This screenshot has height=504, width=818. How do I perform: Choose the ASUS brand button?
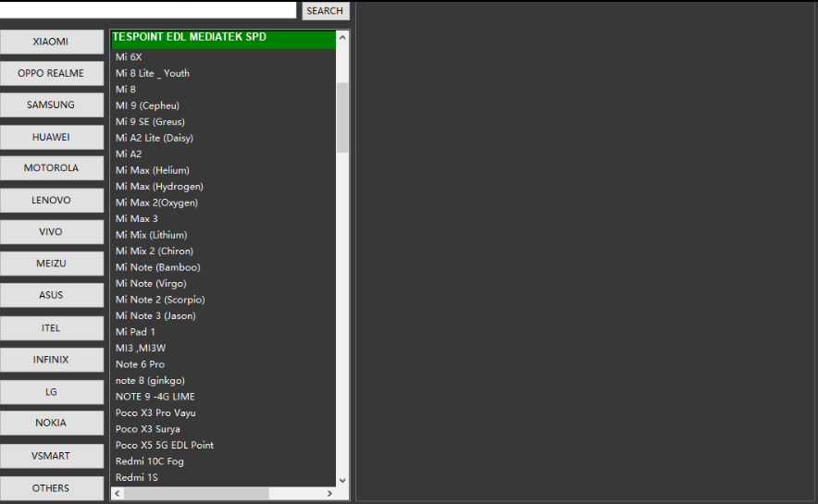tap(51, 295)
